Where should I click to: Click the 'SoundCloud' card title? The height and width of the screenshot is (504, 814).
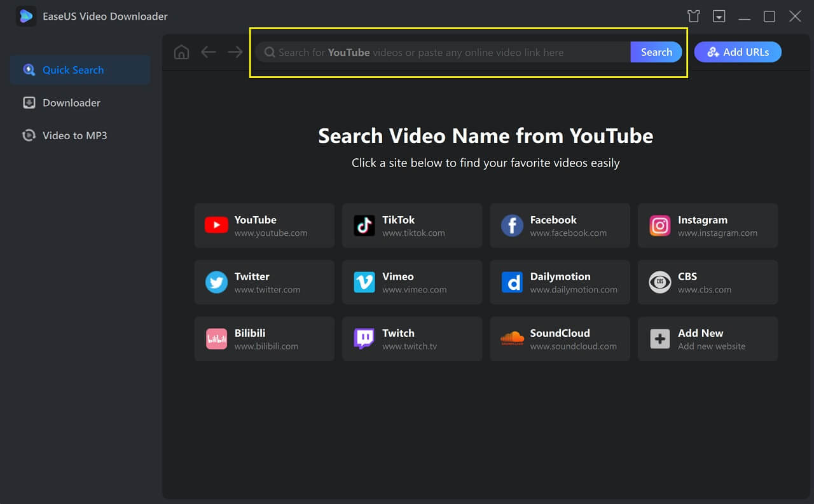pyautogui.click(x=560, y=333)
